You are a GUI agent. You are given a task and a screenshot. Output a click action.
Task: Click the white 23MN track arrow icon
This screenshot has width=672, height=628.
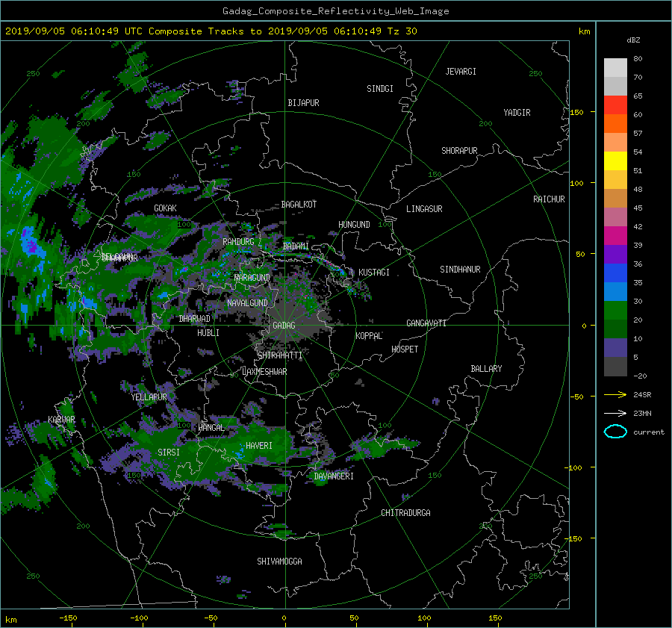615,413
